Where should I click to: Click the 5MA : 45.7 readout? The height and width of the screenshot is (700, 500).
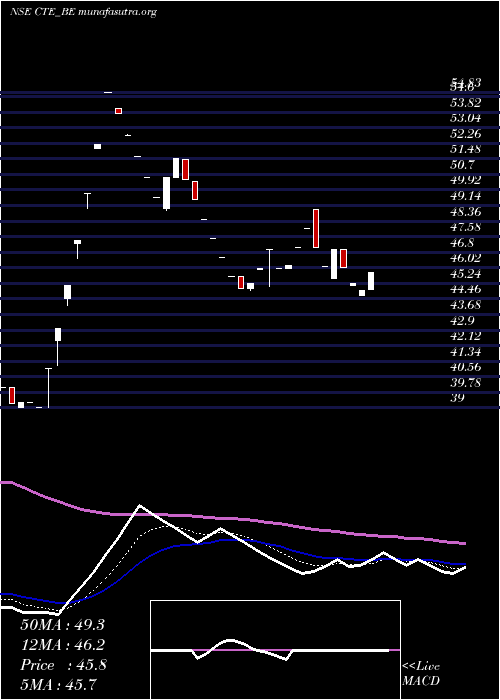(58, 685)
